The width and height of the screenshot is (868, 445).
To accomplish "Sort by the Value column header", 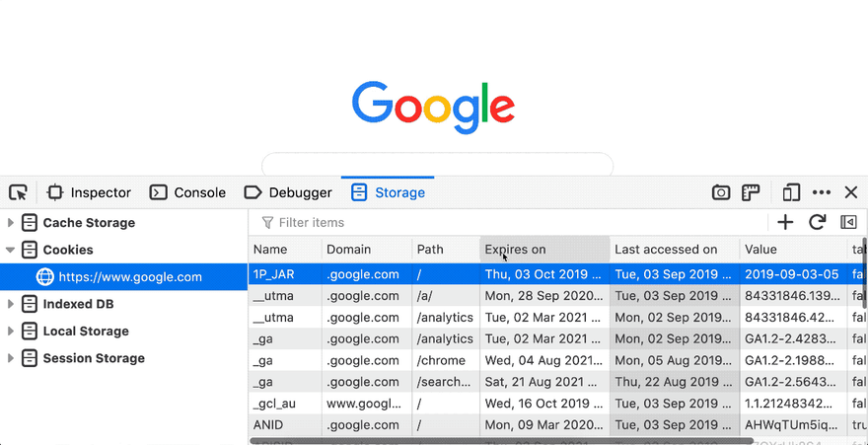I will point(793,250).
